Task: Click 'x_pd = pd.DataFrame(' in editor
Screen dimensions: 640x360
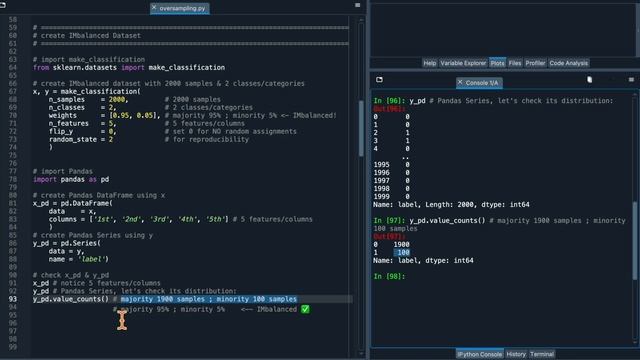Action: pyautogui.click(x=73, y=203)
